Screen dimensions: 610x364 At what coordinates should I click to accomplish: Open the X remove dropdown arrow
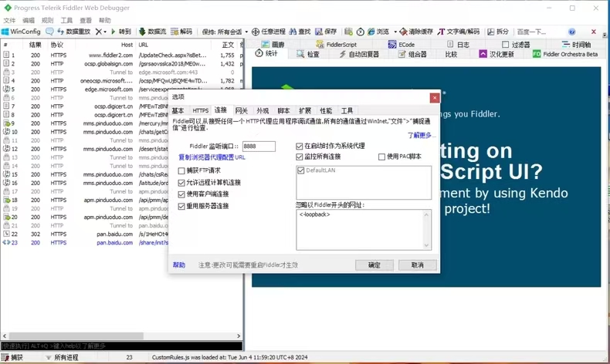105,32
